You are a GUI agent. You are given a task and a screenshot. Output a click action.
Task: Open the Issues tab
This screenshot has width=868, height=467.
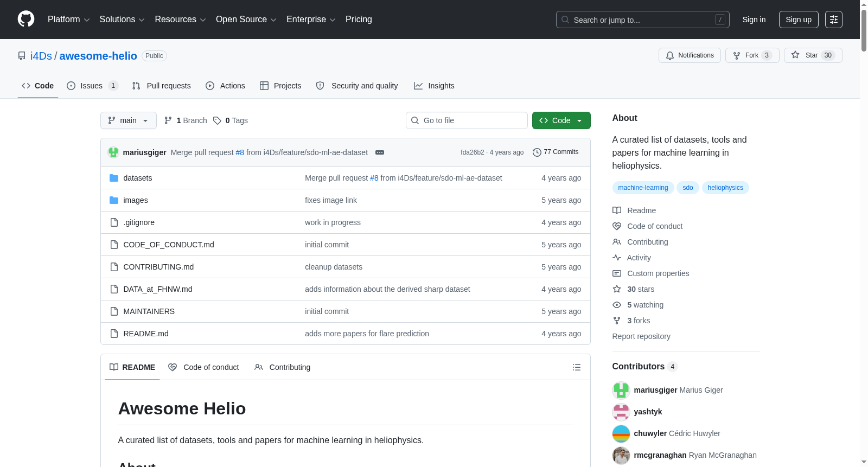pos(92,86)
